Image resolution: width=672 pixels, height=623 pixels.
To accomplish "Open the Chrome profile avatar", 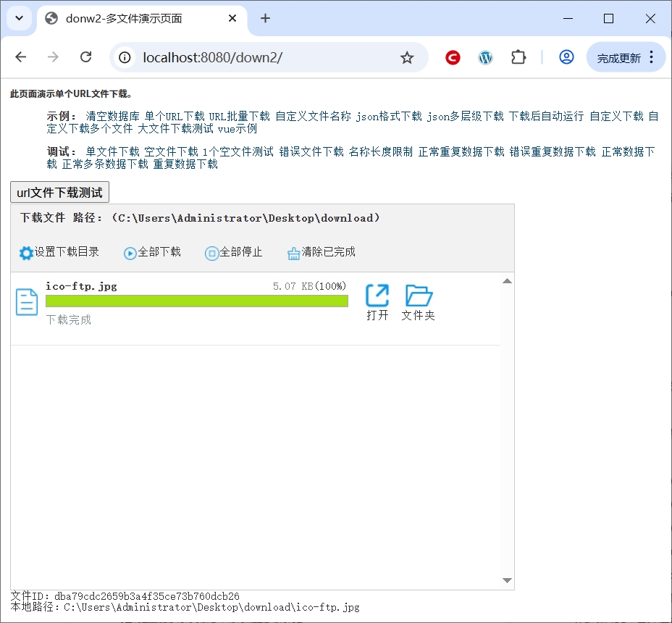I will [x=566, y=57].
